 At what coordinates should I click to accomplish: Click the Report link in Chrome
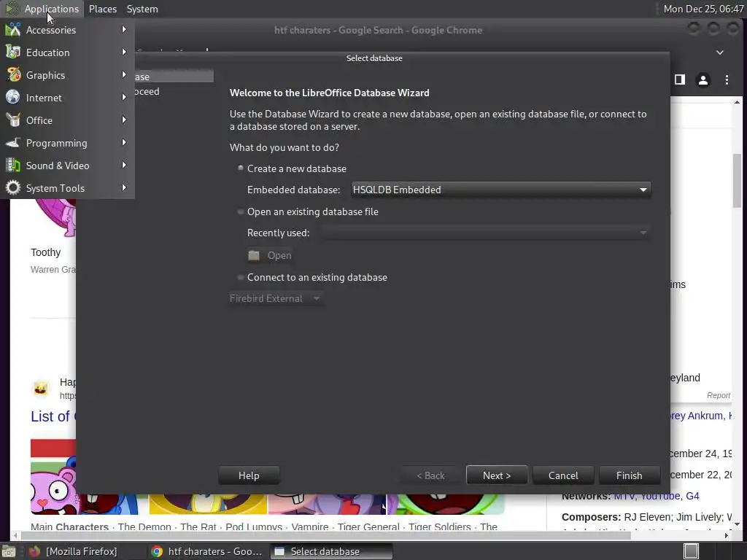(719, 395)
